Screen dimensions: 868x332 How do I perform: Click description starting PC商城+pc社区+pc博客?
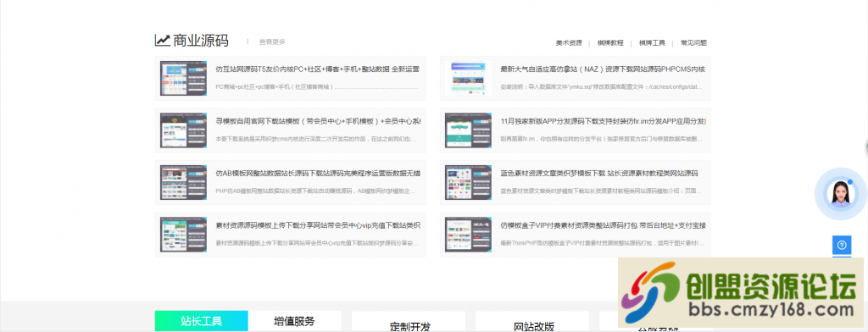coord(316,87)
